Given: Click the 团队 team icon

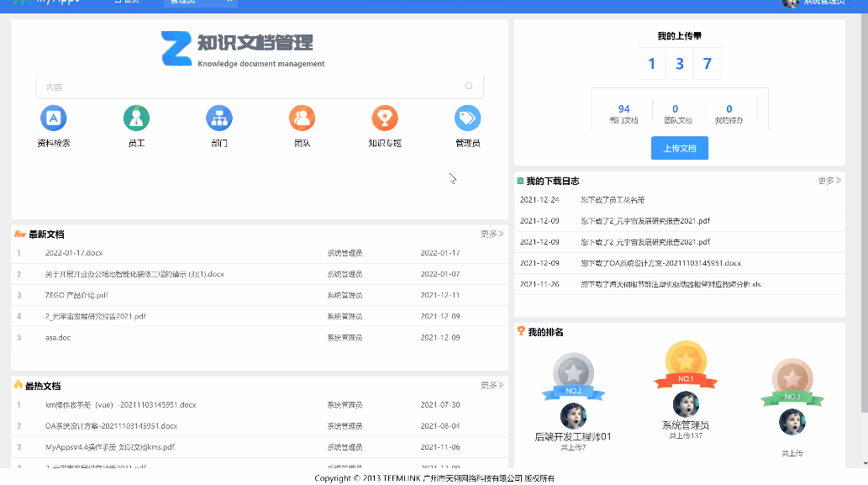Looking at the screenshot, I should point(302,119).
